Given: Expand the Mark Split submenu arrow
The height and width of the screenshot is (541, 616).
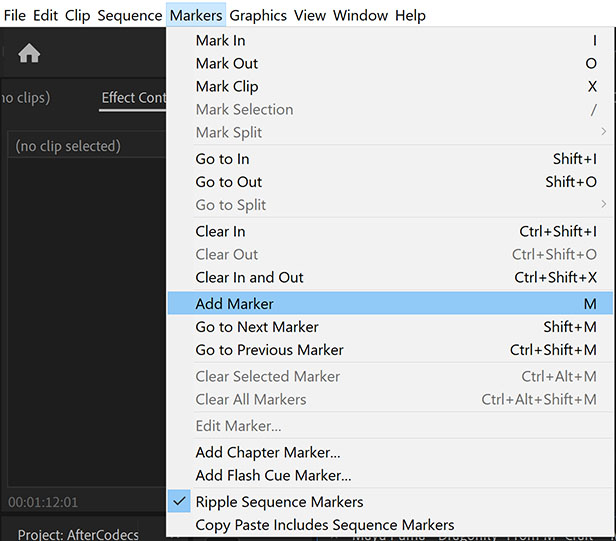Looking at the screenshot, I should 602,132.
